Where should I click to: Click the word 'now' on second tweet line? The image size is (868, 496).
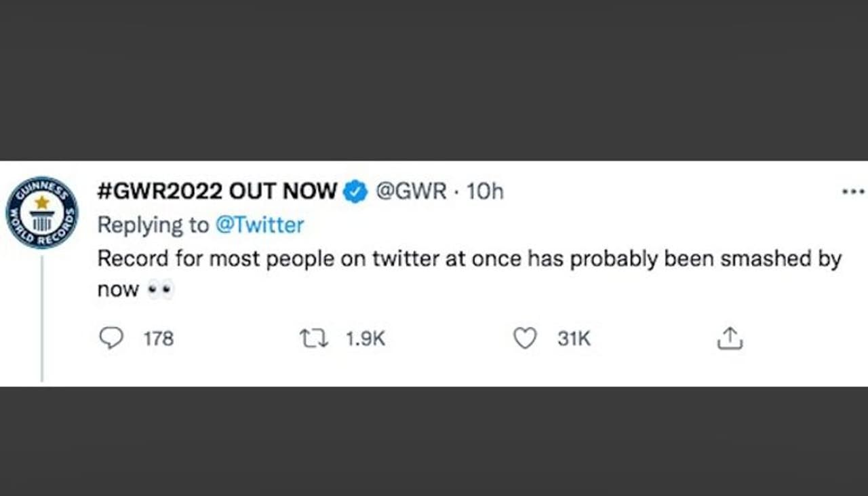[118, 290]
